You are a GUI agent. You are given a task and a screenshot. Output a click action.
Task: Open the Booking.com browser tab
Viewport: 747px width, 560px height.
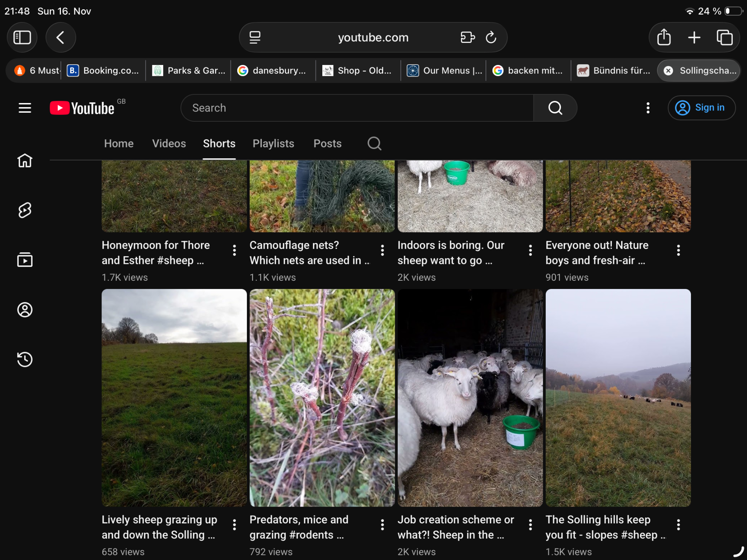click(x=103, y=71)
